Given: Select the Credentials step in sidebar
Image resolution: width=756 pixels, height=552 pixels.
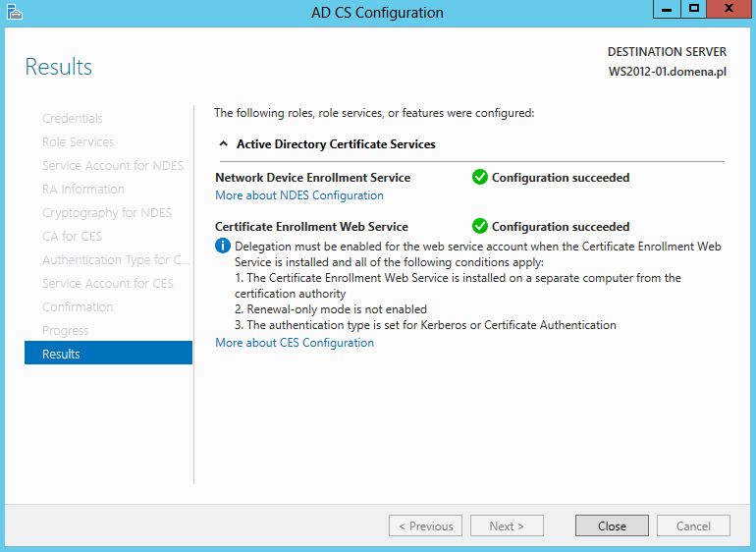Looking at the screenshot, I should (x=73, y=118).
